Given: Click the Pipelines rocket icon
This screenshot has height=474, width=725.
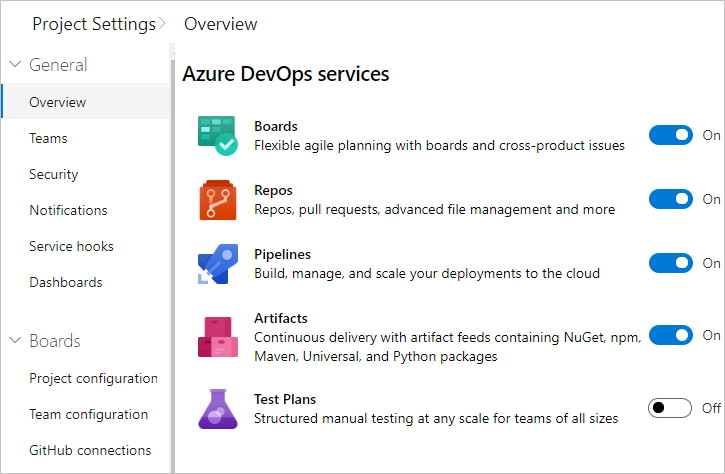Looking at the screenshot, I should pos(217,264).
